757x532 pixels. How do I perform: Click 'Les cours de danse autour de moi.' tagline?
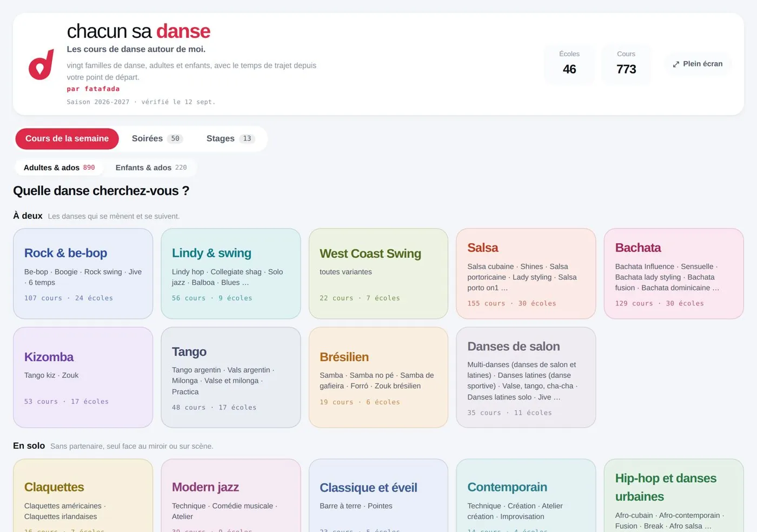[136, 49]
